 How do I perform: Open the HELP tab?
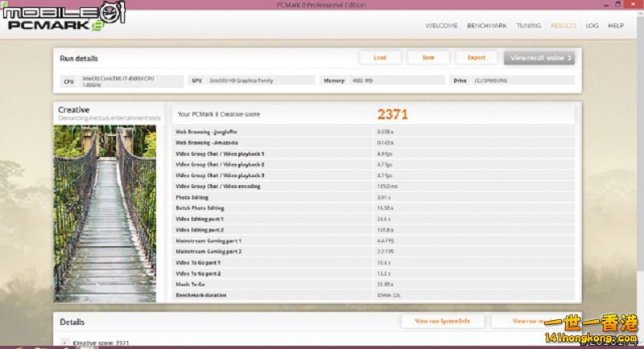616,26
